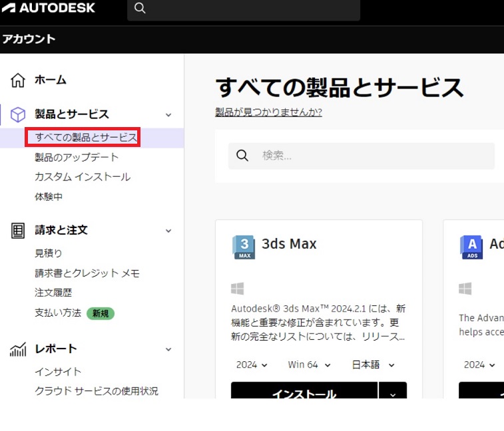
Task: Click the magnifier icon in product search
Action: (x=242, y=156)
